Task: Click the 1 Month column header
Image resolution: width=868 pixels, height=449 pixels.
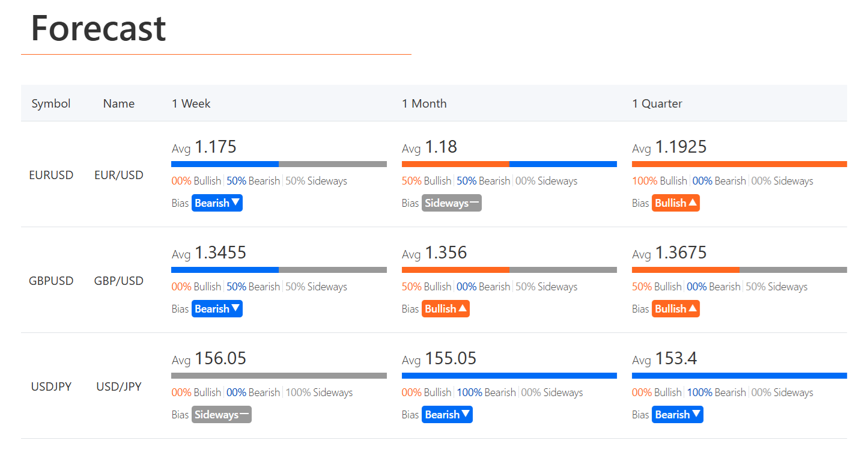Action: point(424,103)
